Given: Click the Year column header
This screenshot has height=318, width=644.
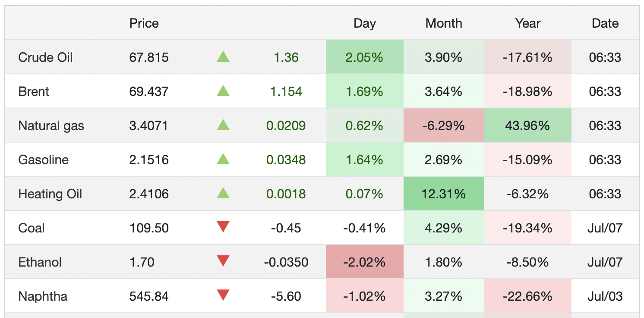Looking at the screenshot, I should point(527,23).
